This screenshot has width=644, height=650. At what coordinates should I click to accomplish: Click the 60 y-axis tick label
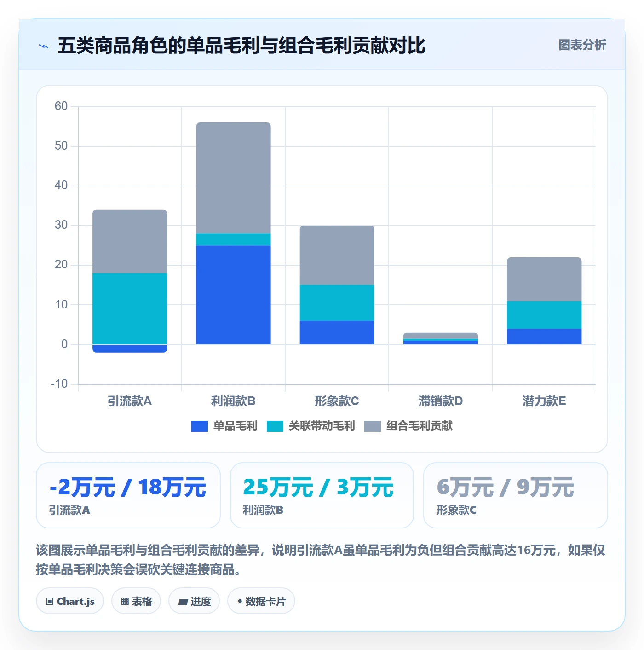61,106
